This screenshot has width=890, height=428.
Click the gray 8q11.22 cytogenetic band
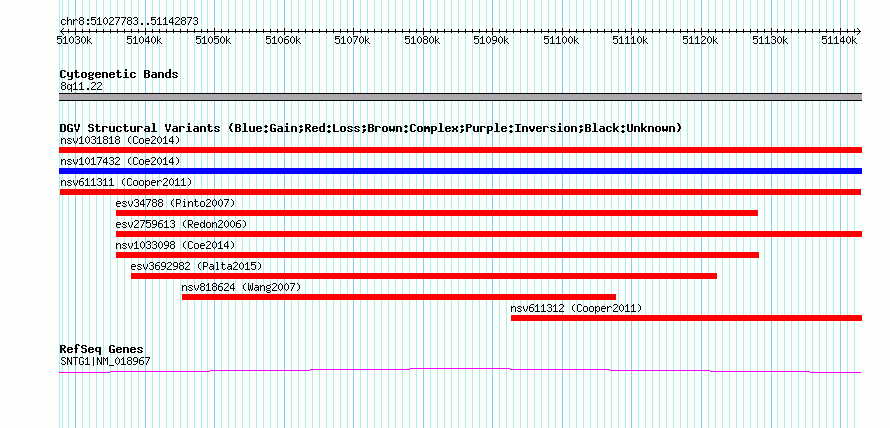[460, 97]
